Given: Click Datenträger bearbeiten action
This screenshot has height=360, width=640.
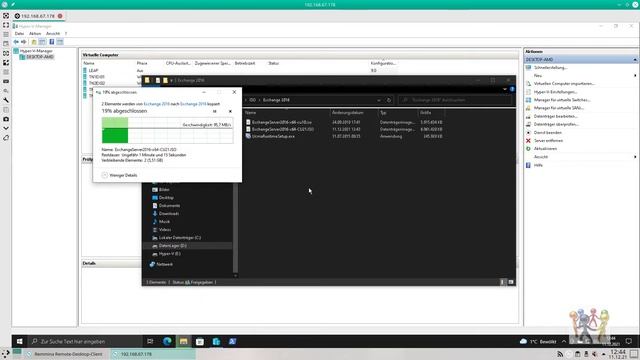Looking at the screenshot, I should (556, 116).
